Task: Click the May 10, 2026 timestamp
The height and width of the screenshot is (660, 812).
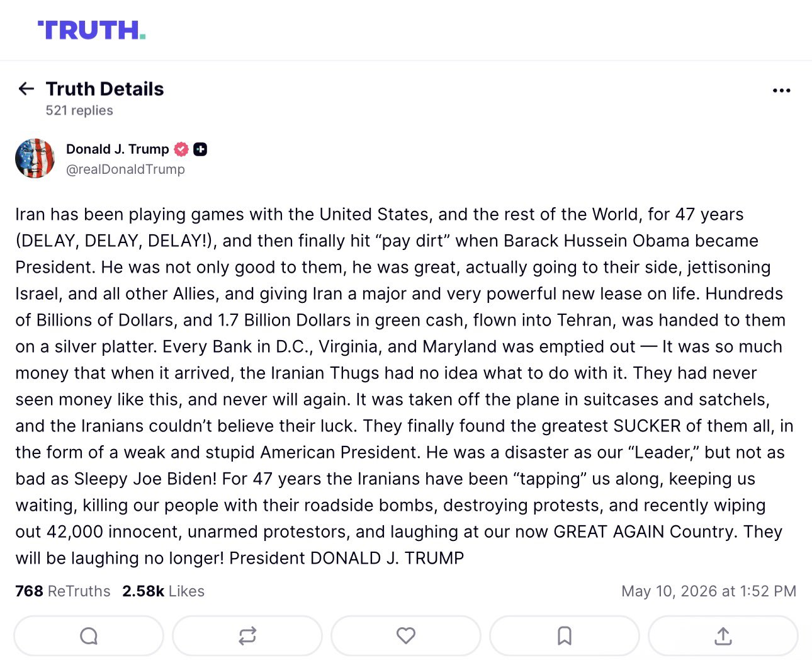Action: click(x=709, y=591)
